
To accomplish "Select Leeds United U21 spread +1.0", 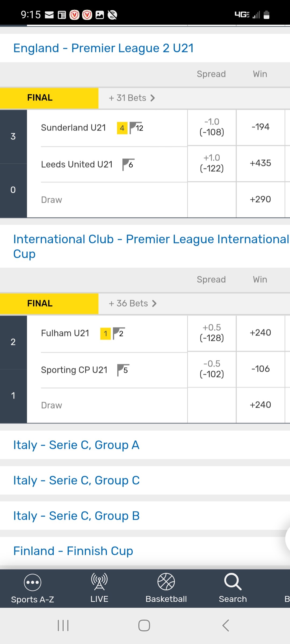I will coord(212,163).
